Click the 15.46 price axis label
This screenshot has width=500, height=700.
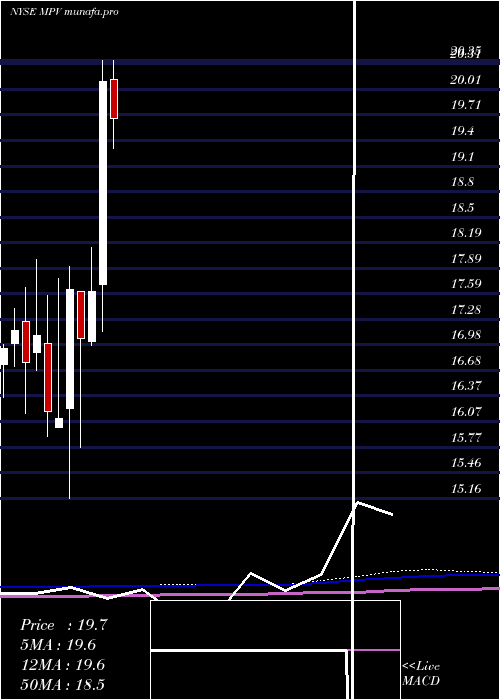[466, 463]
